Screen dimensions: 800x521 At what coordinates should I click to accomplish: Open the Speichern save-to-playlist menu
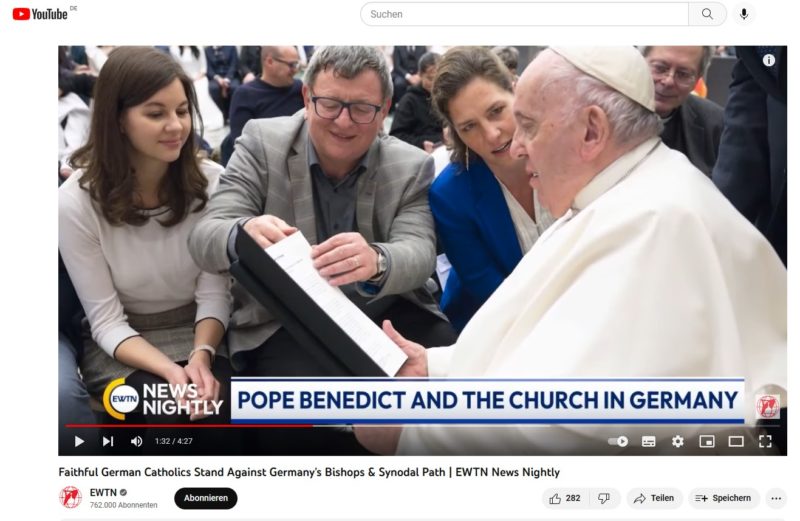tap(723, 498)
